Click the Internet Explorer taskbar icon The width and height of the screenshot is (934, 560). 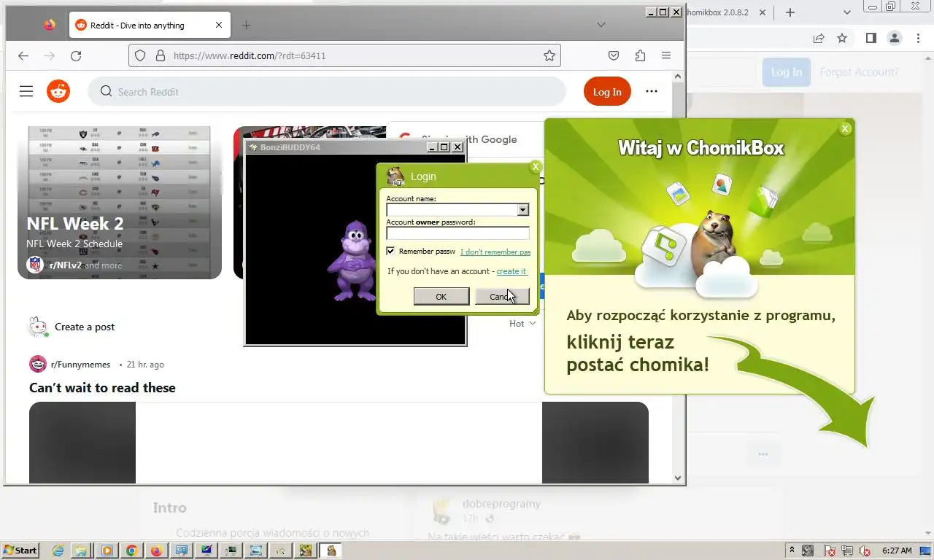(x=58, y=551)
